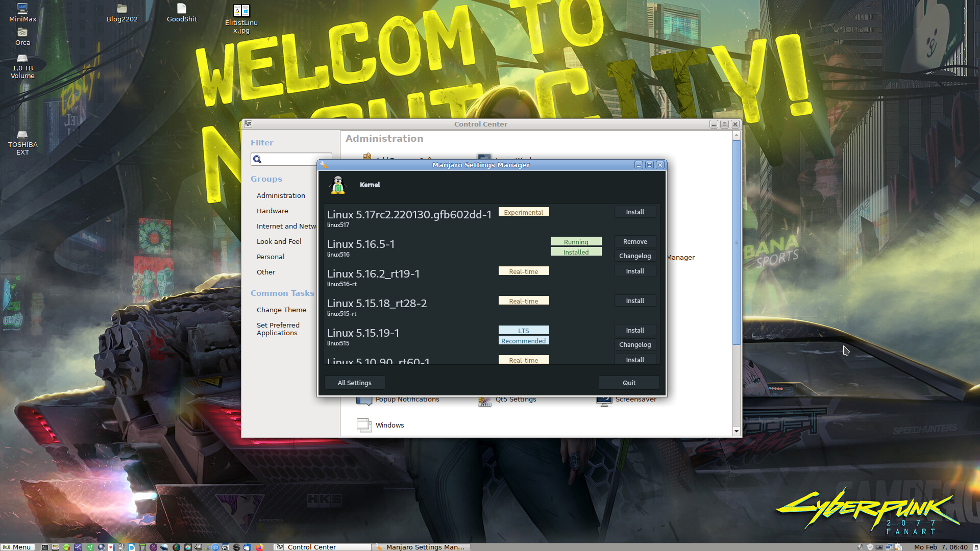The width and height of the screenshot is (980, 551).
Task: Select the Hardware group
Action: (273, 211)
